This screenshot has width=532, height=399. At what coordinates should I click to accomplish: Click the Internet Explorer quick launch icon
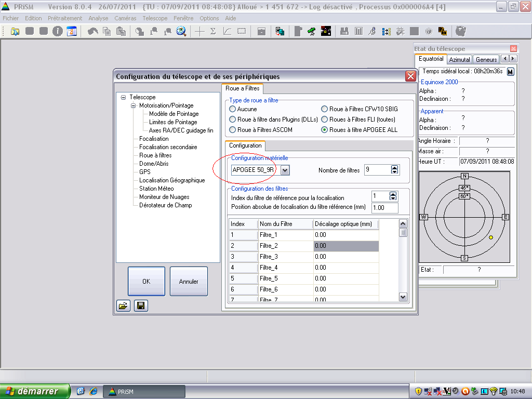click(94, 391)
